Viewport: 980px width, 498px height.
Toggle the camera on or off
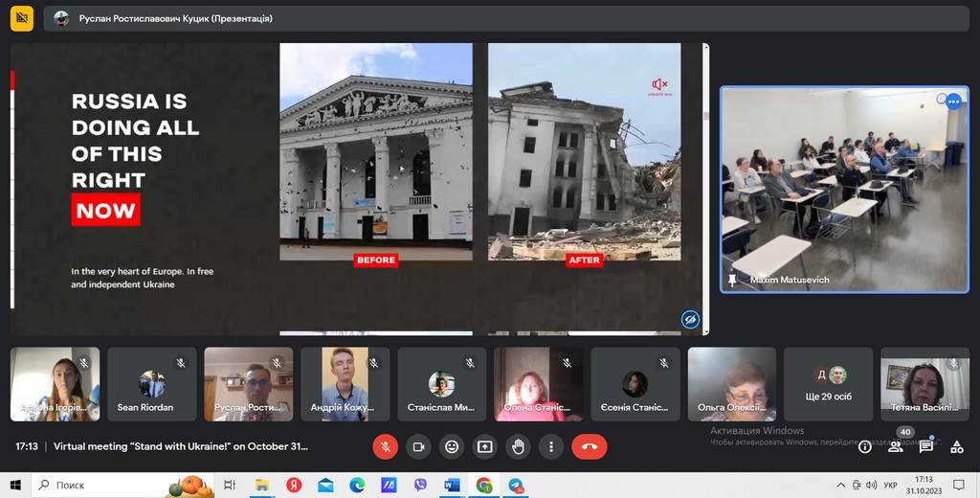pos(418,446)
